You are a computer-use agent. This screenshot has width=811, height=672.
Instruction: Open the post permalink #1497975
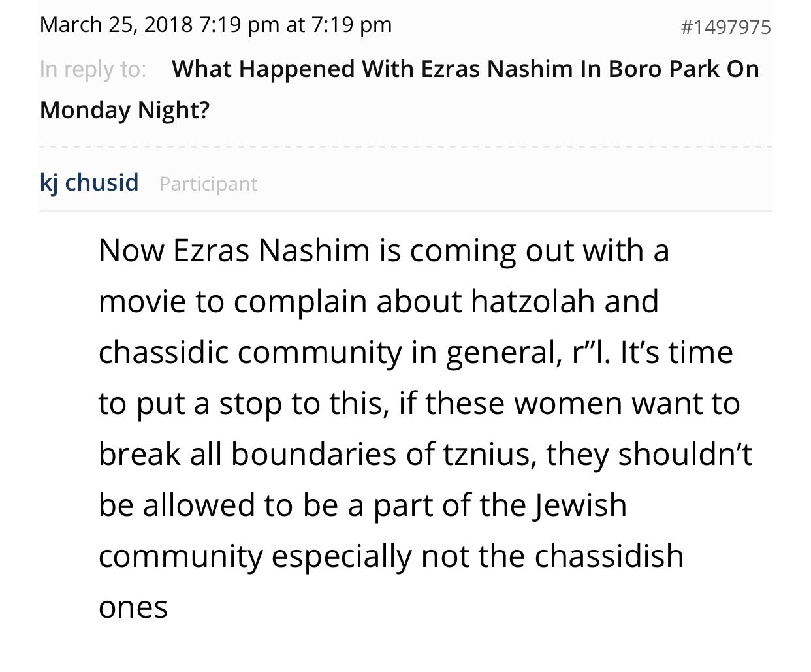click(725, 27)
